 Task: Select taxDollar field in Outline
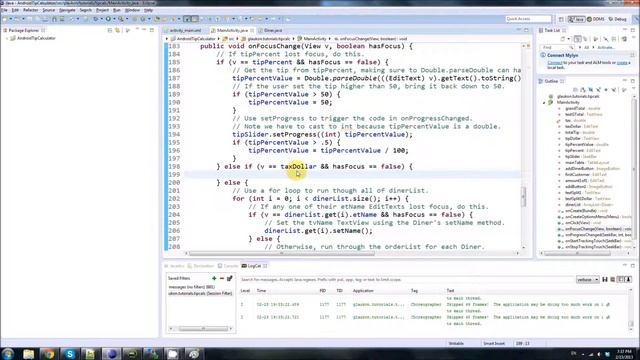point(581,127)
